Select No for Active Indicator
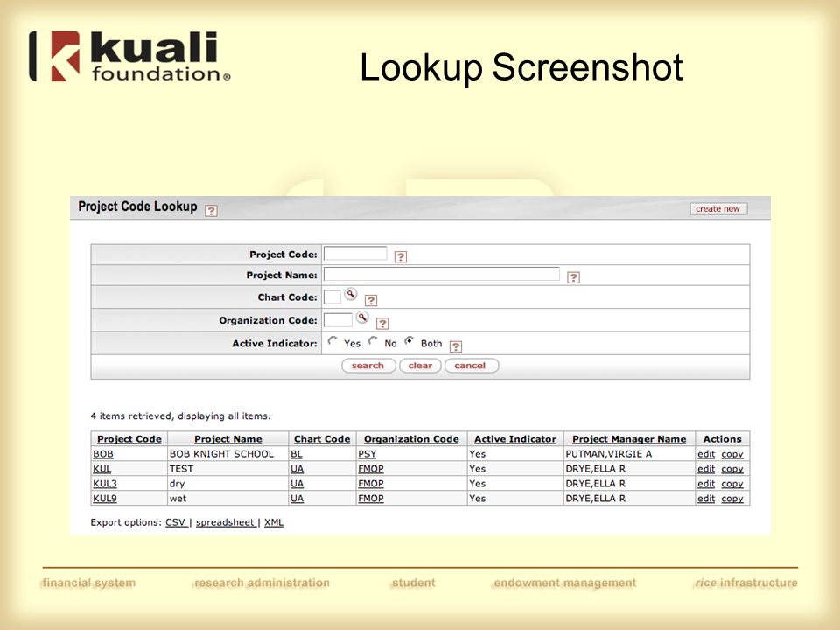 [x=373, y=340]
